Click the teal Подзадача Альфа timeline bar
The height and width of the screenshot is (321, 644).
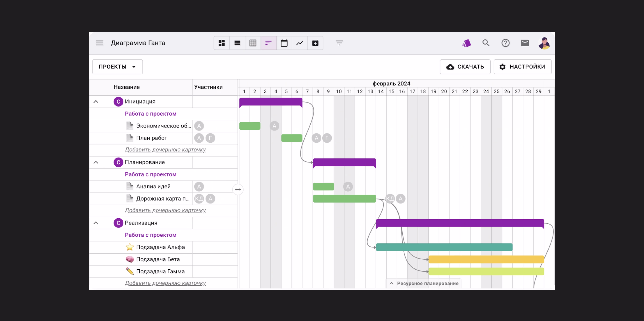444,247
